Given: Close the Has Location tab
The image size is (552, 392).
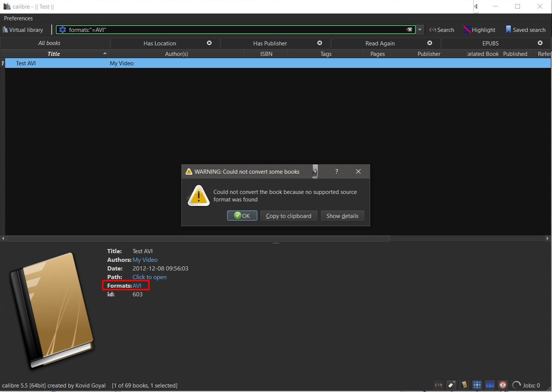Looking at the screenshot, I should point(209,43).
